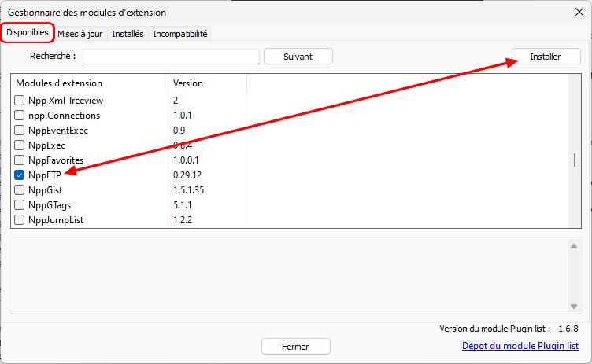Go to the Installés tab
This screenshot has height=364, width=592.
click(128, 34)
